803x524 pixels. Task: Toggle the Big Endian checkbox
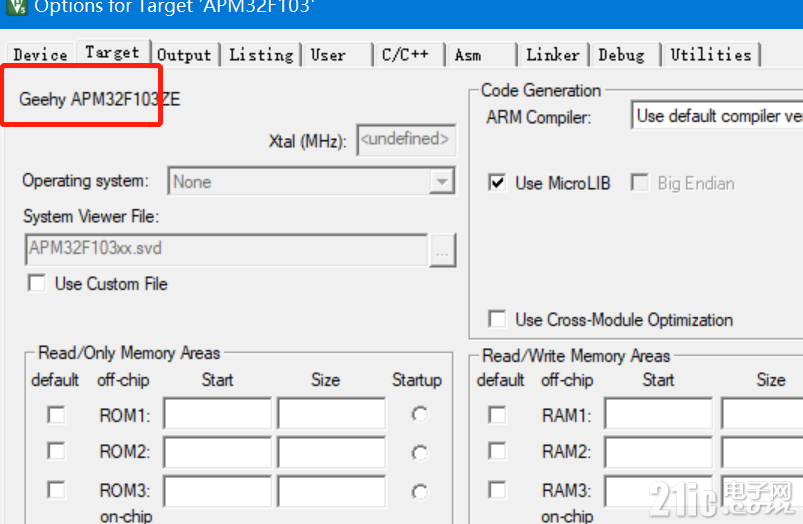[x=639, y=183]
